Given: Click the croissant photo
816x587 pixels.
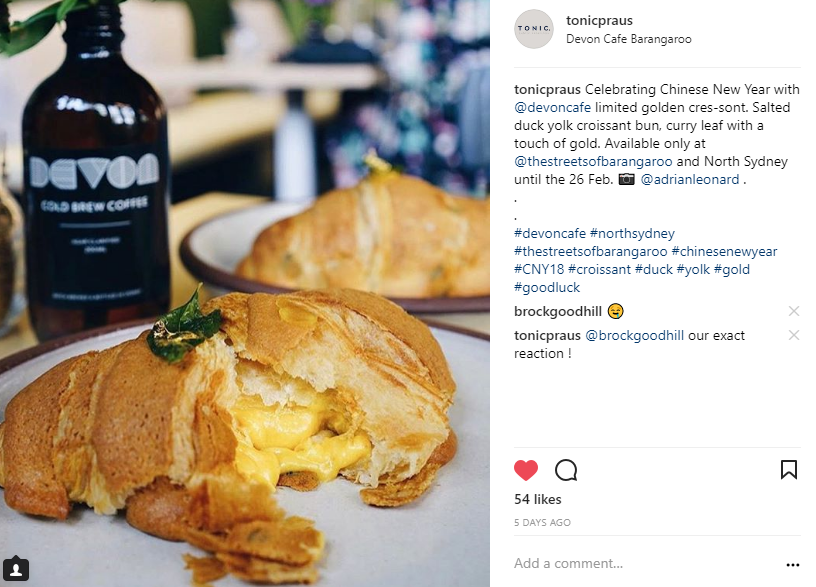Looking at the screenshot, I should 245,294.
